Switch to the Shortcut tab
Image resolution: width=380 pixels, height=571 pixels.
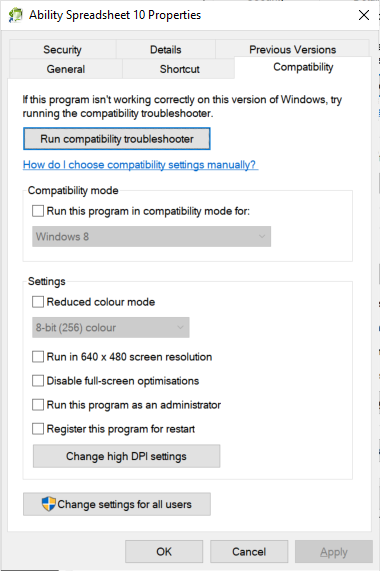(x=179, y=69)
